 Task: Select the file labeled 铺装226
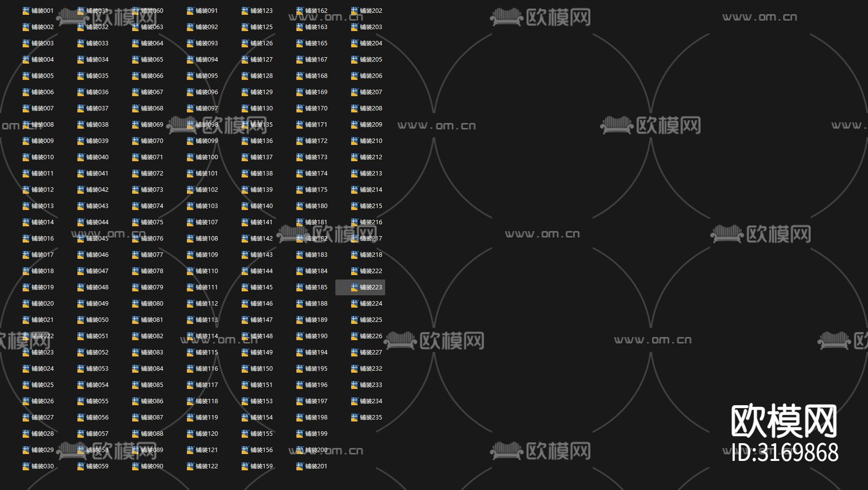371,336
